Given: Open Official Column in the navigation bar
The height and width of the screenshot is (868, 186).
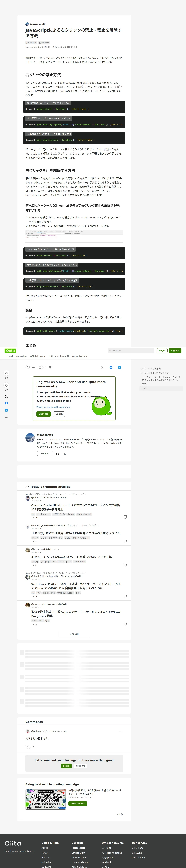Looking at the screenshot, I should click(58, 356).
